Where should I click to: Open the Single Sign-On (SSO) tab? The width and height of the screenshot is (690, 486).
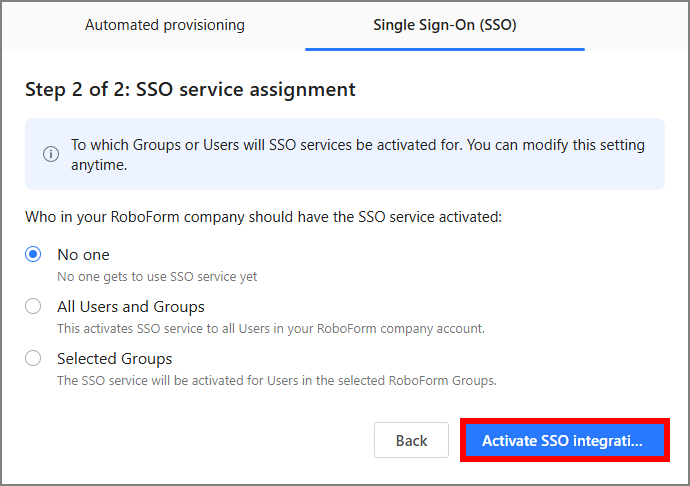[444, 25]
